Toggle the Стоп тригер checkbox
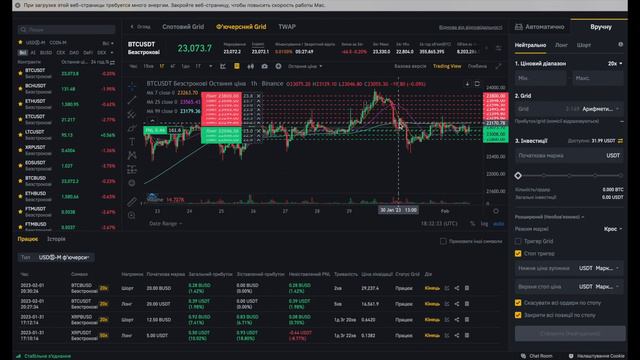Image resolution: width=640 pixels, height=360 pixels. click(x=518, y=253)
